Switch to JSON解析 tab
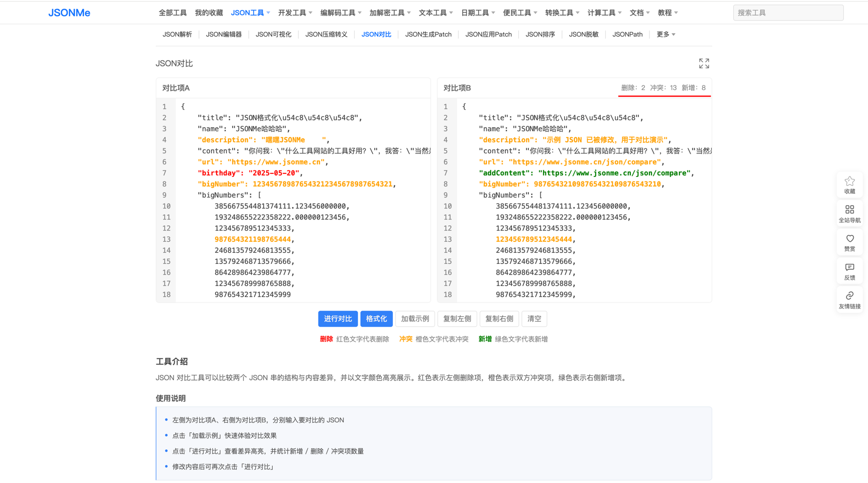Screen dimensions: 868x483 (177, 34)
